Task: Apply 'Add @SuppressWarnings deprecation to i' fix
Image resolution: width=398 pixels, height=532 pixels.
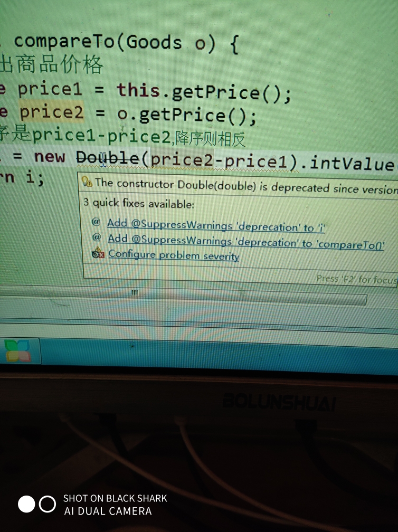Action: tap(216, 226)
